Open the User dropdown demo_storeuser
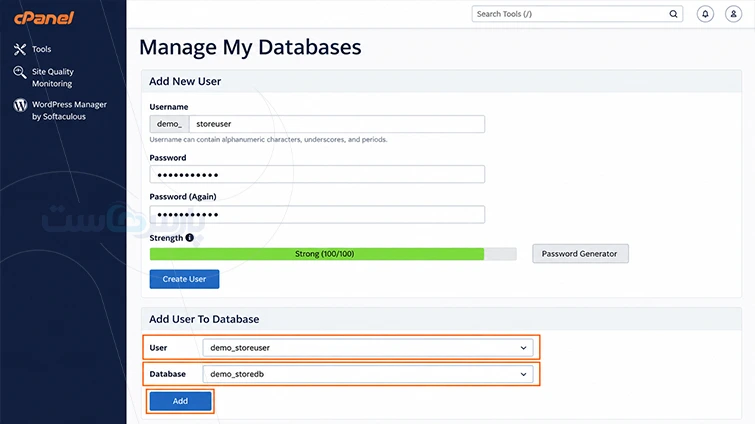Screen dimensions: 755x424 tap(368, 347)
